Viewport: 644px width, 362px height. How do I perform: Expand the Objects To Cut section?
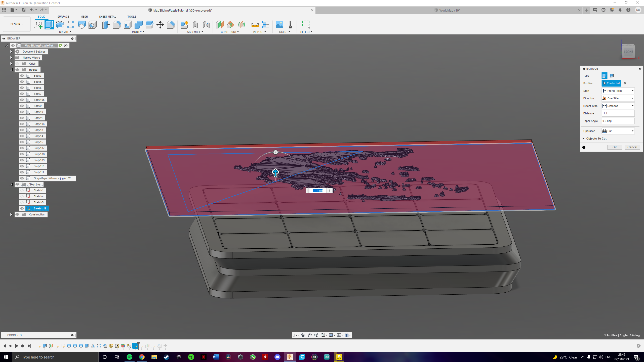pos(584,139)
